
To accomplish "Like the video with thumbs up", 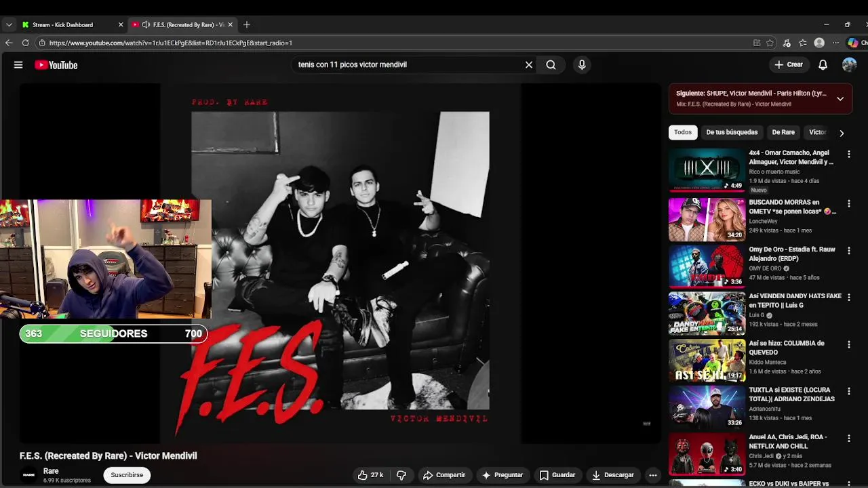I will 370,475.
